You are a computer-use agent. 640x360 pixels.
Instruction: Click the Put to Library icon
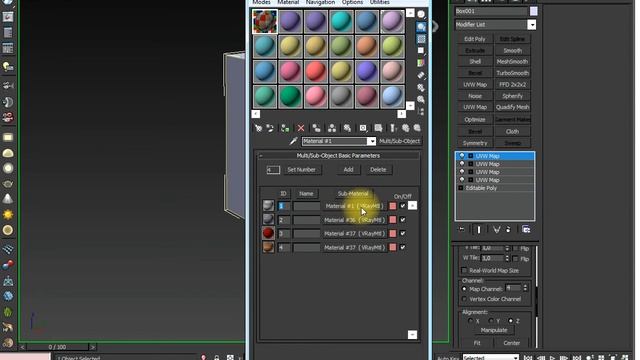(347, 128)
